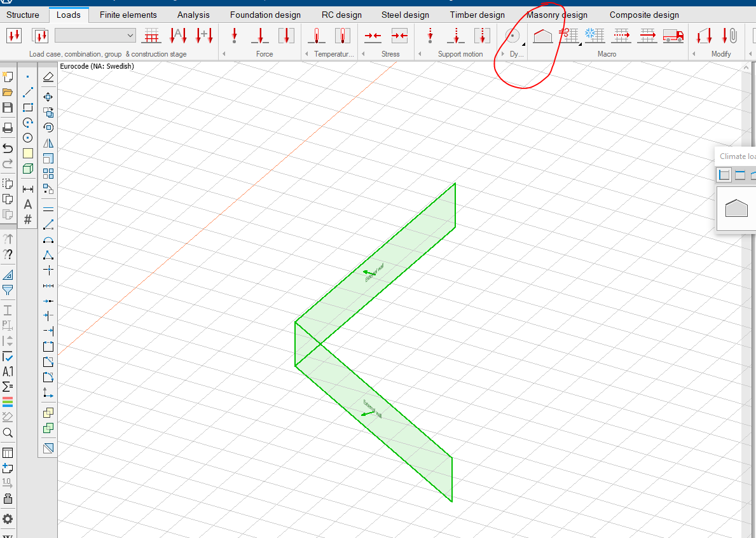The width and height of the screenshot is (756, 538).
Task: Open the Foundation design tab
Action: tap(265, 15)
